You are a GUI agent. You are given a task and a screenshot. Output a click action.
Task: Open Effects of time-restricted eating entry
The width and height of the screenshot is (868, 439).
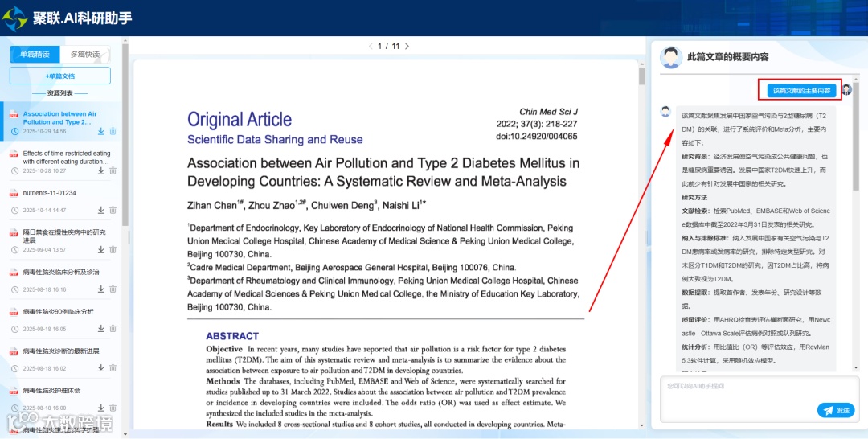click(59, 161)
